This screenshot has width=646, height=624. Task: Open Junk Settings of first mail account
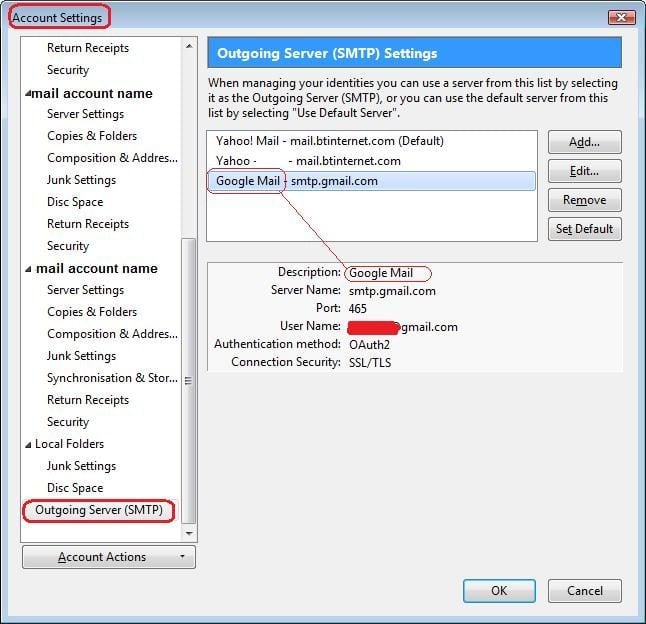(x=81, y=180)
